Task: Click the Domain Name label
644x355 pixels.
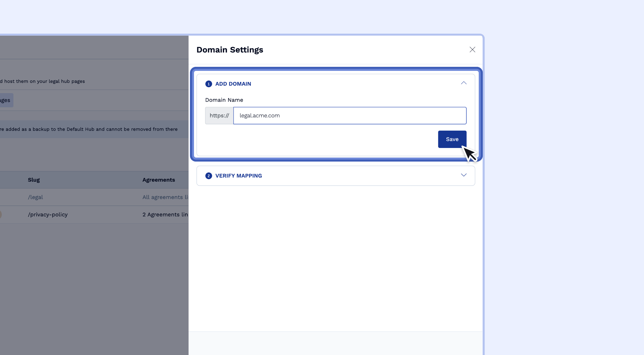Action: pyautogui.click(x=224, y=100)
